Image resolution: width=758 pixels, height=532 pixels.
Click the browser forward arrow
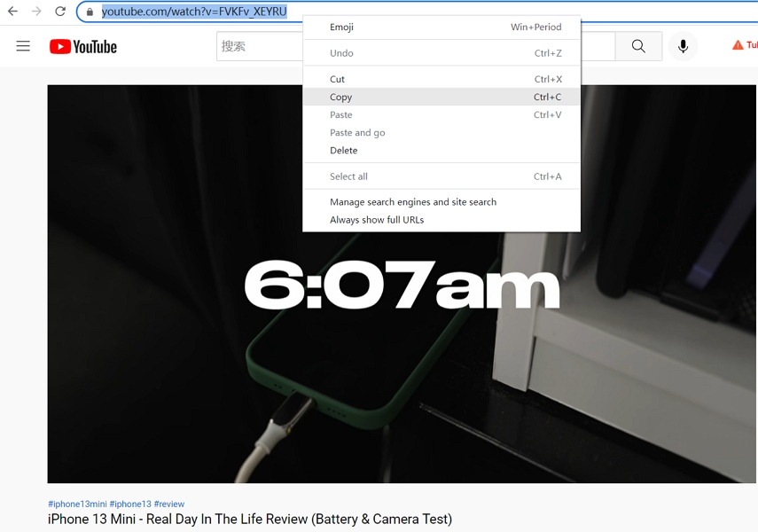point(36,12)
